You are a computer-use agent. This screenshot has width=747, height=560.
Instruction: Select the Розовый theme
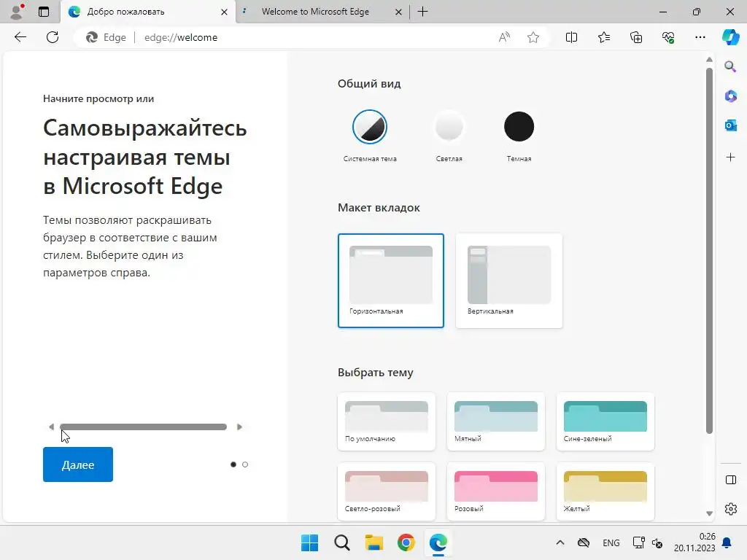tap(495, 491)
